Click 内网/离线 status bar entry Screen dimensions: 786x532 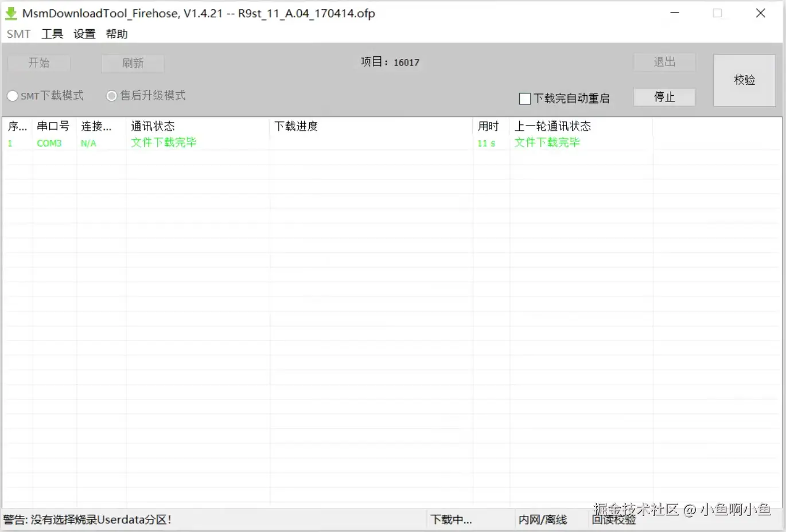click(x=543, y=519)
